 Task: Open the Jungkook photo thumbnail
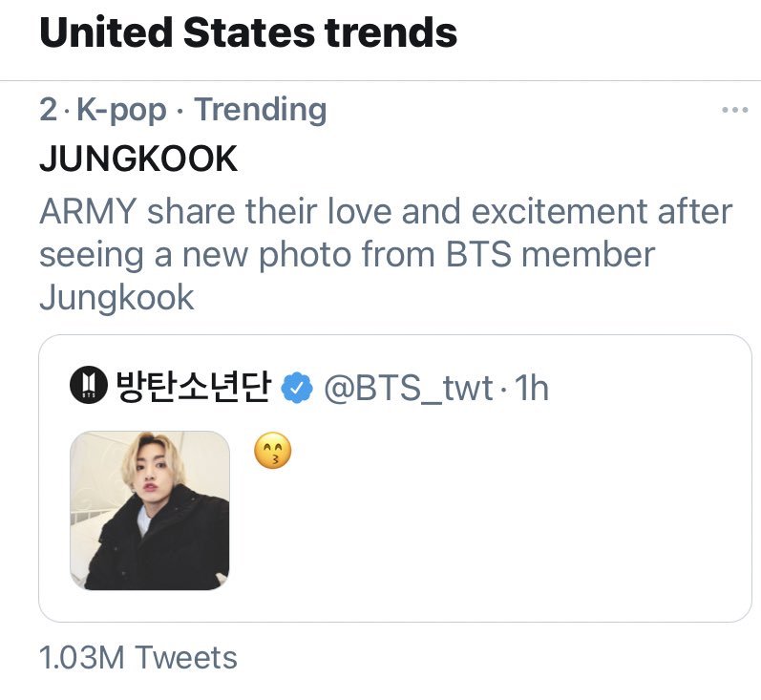pos(149,509)
